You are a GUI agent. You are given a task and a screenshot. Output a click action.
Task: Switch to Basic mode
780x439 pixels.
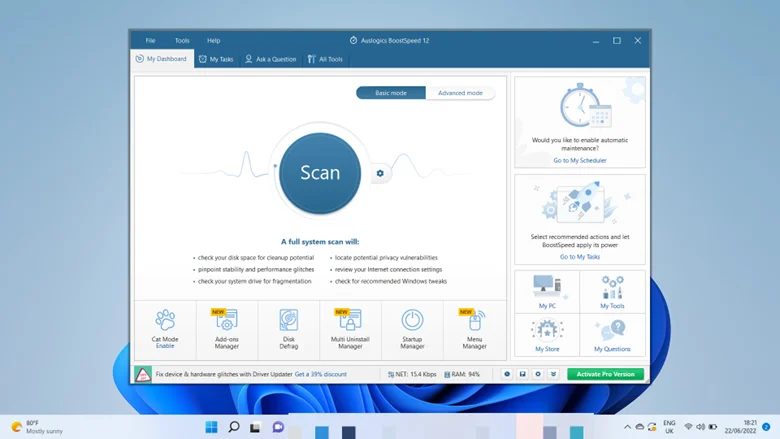pyautogui.click(x=390, y=93)
